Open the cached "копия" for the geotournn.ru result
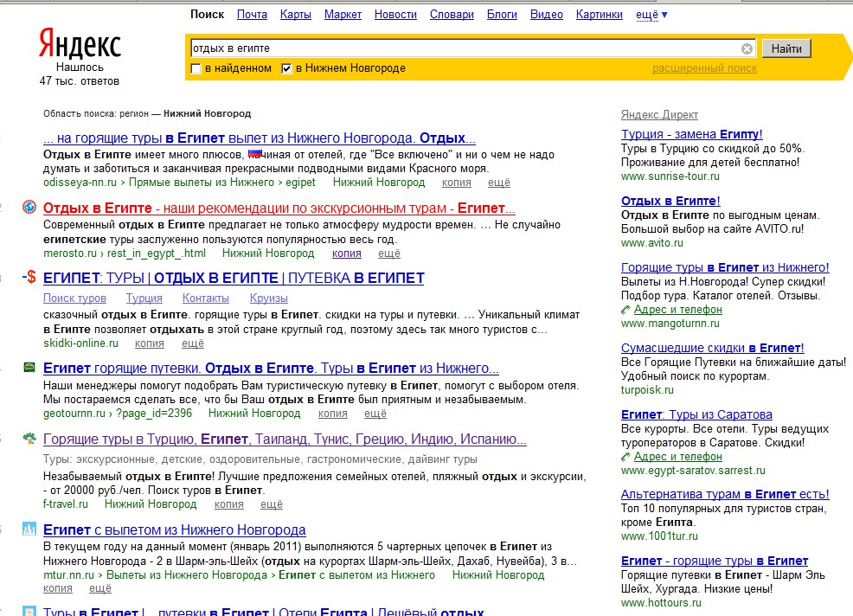Image resolution: width=853 pixels, height=616 pixels. [333, 414]
